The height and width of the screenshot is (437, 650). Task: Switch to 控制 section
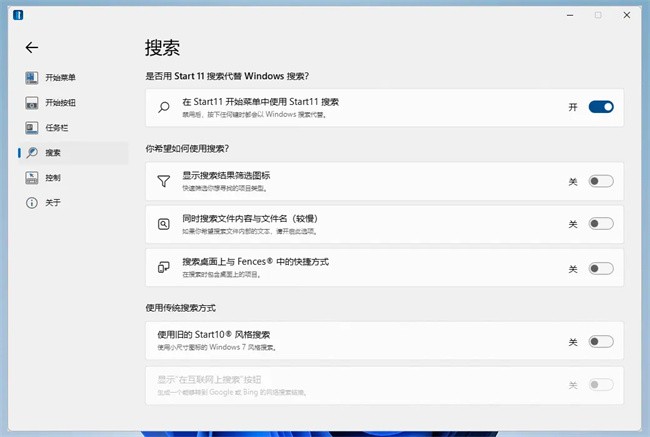click(73, 177)
